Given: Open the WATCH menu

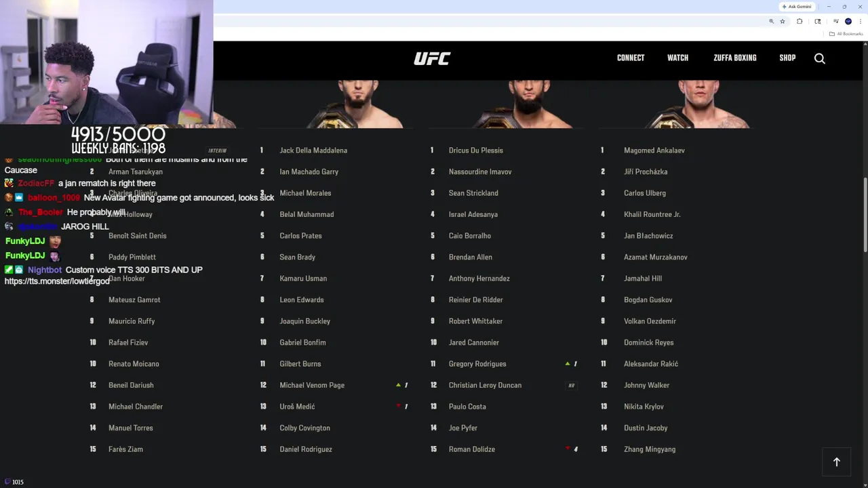Looking at the screenshot, I should coord(677,58).
